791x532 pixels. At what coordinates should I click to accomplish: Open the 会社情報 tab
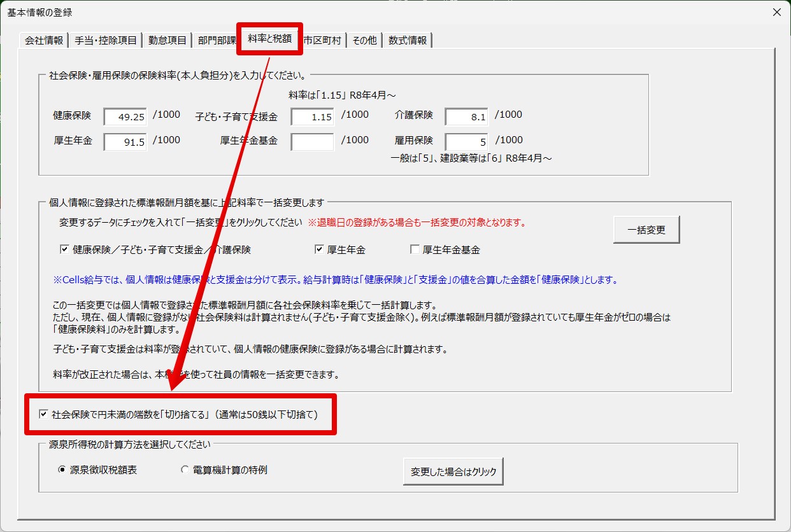point(43,40)
